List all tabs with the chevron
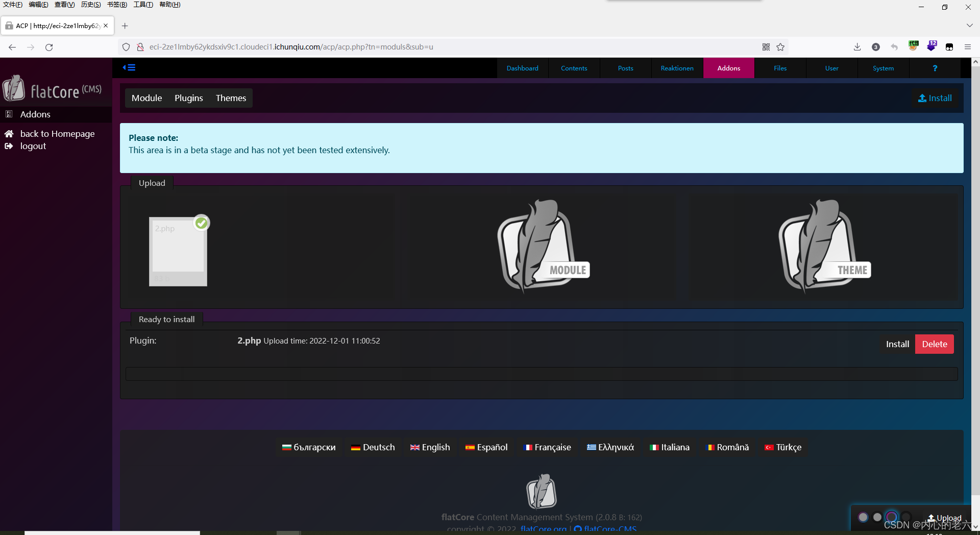Image resolution: width=980 pixels, height=535 pixels. [969, 25]
